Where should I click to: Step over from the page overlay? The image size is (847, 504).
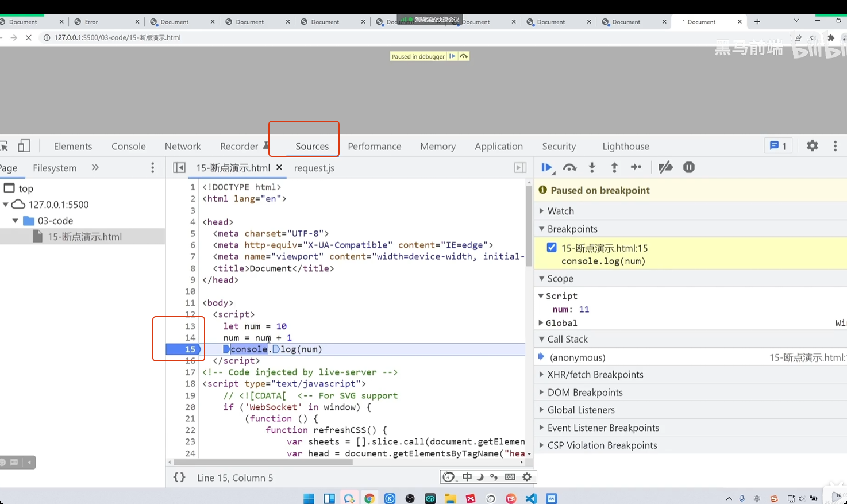pyautogui.click(x=464, y=56)
